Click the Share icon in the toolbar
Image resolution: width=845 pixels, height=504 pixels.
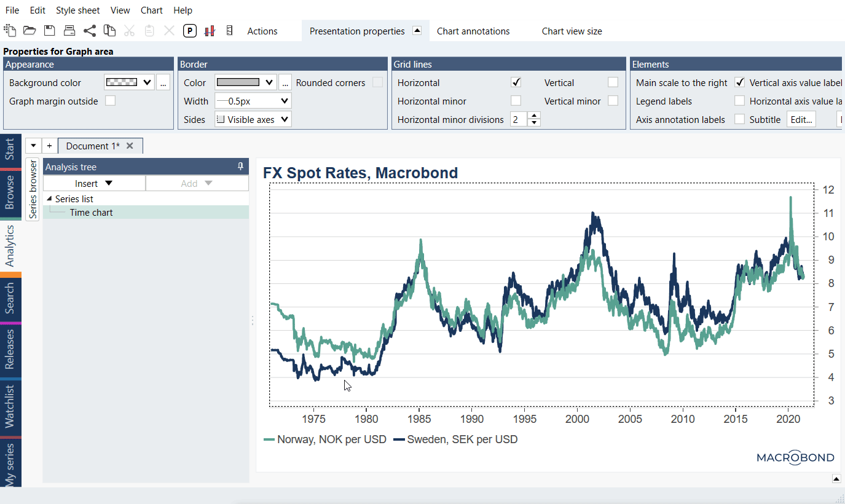[x=90, y=31]
